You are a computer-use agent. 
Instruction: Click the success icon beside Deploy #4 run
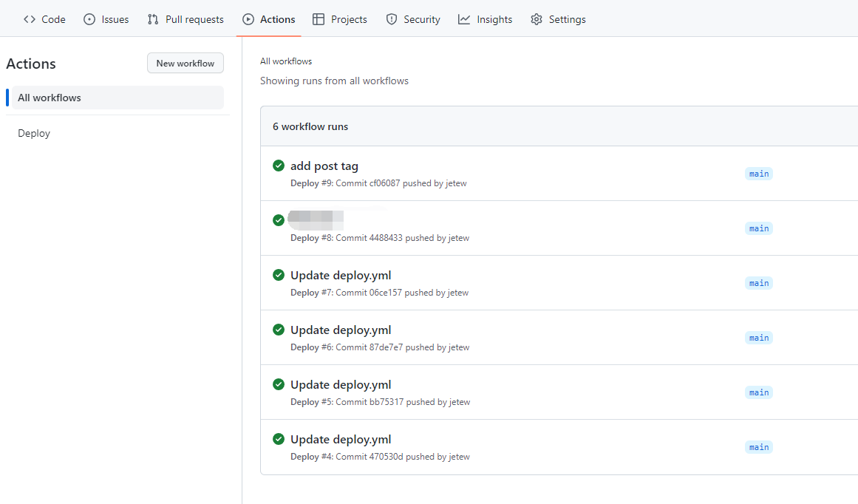[x=279, y=439]
